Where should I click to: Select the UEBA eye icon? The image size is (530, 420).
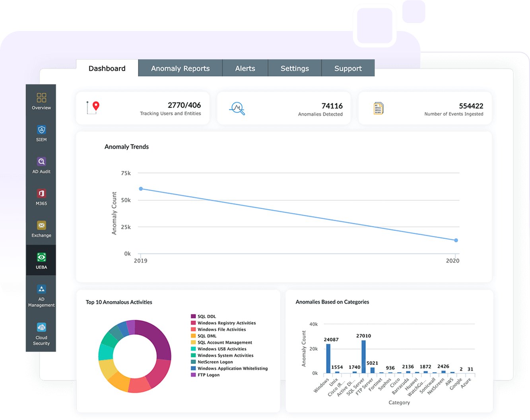tap(41, 257)
